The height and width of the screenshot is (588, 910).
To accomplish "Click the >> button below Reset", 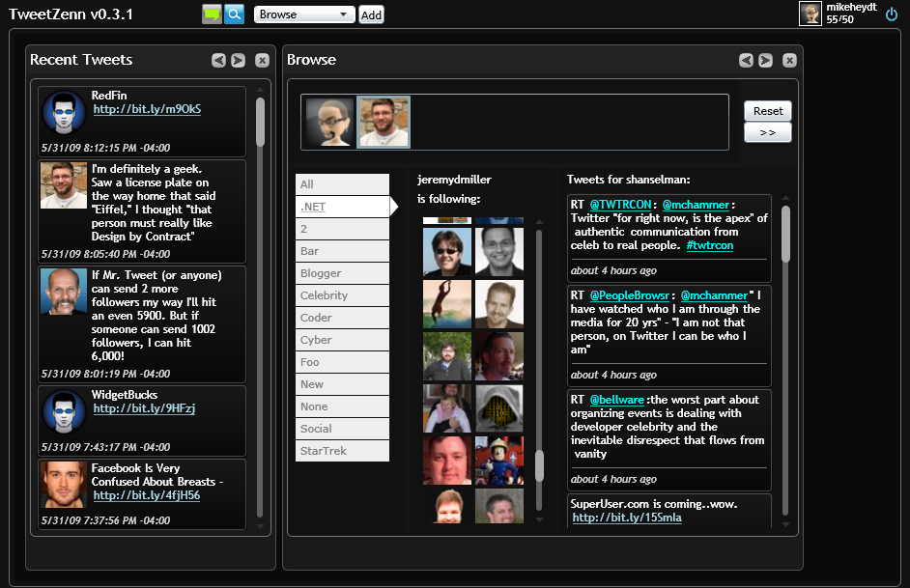I will tap(768, 132).
